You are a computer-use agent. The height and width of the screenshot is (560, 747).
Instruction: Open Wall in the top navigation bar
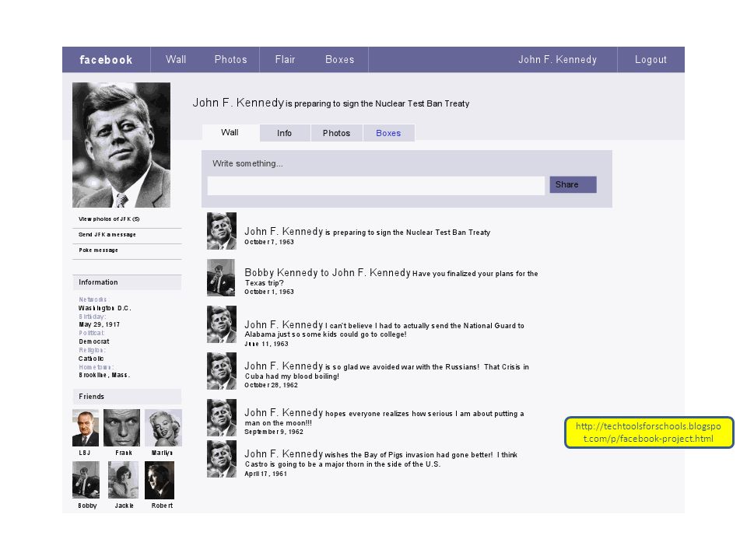click(176, 60)
